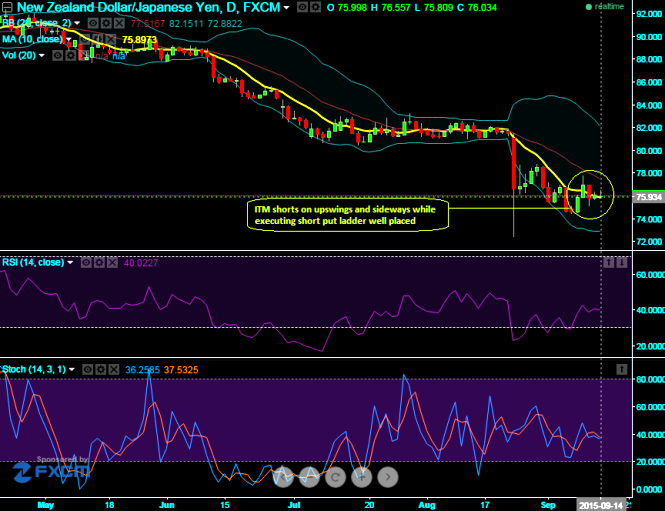Open Stoch settings gear
The height and width of the screenshot is (511, 665).
[x=101, y=370]
